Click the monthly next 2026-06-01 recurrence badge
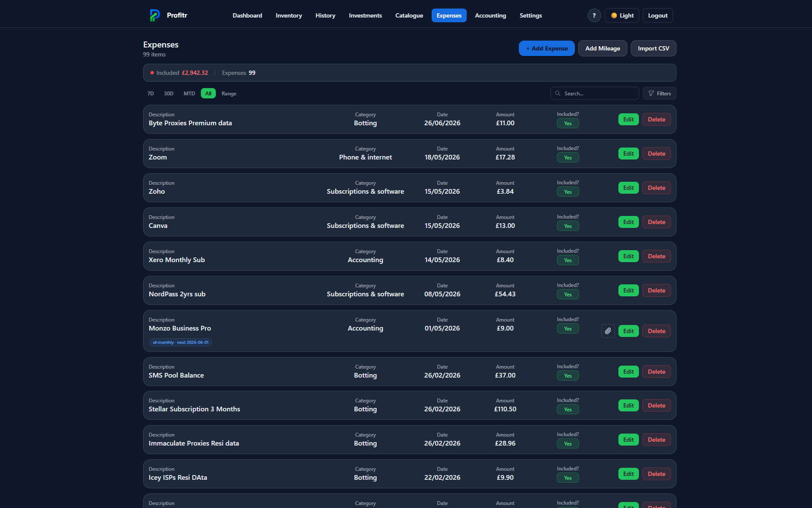812x508 pixels. point(181,343)
